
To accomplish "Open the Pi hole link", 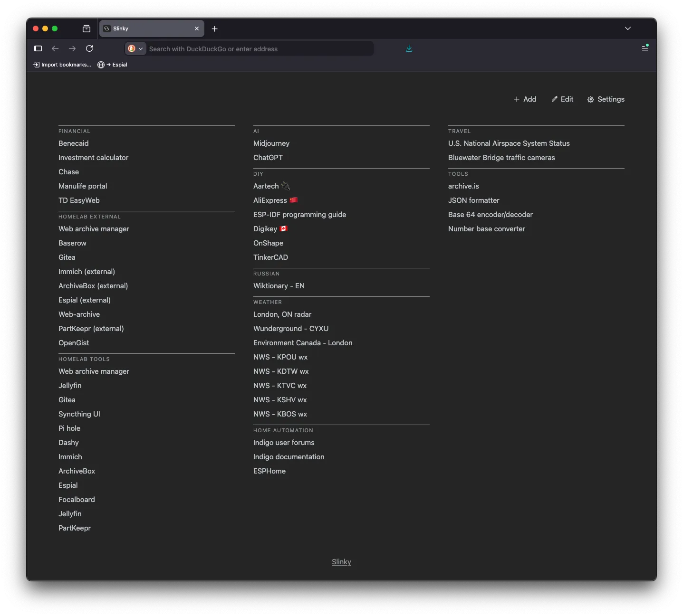I will pyautogui.click(x=69, y=428).
